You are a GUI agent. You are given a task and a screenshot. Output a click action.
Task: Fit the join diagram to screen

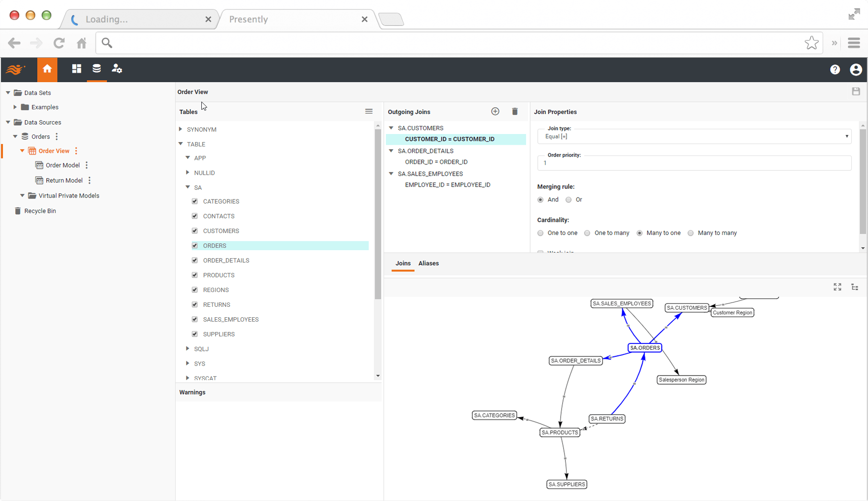click(837, 287)
